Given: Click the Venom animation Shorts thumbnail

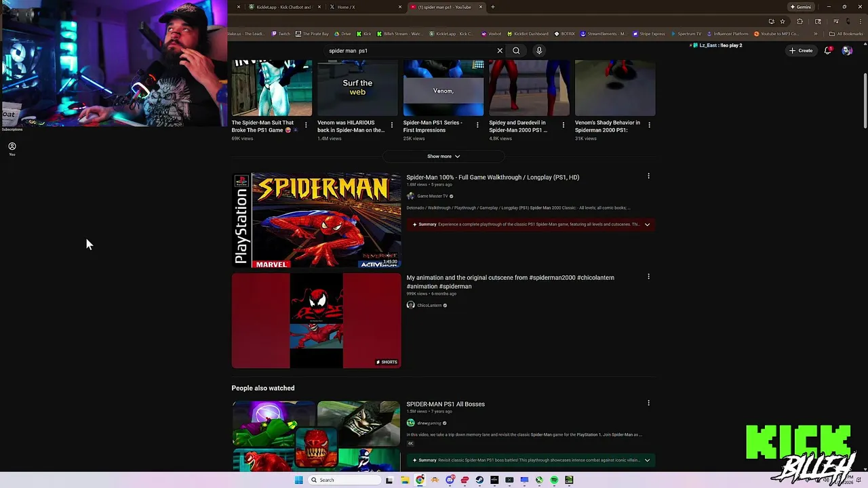Looking at the screenshot, I should pyautogui.click(x=316, y=321).
